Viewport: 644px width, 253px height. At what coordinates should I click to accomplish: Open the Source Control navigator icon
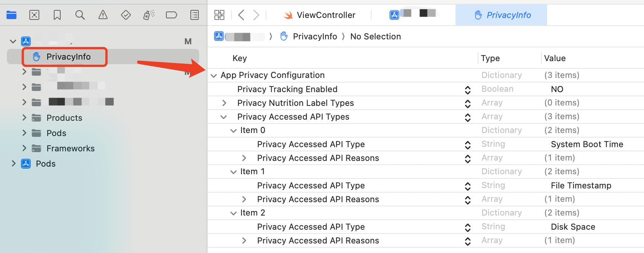pos(34,15)
